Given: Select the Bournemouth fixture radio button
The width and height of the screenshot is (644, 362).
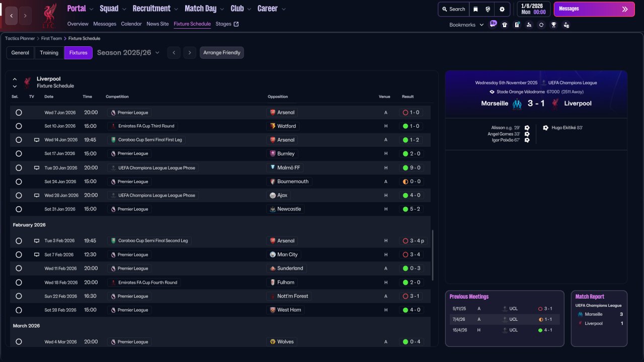Looking at the screenshot, I should point(19,182).
